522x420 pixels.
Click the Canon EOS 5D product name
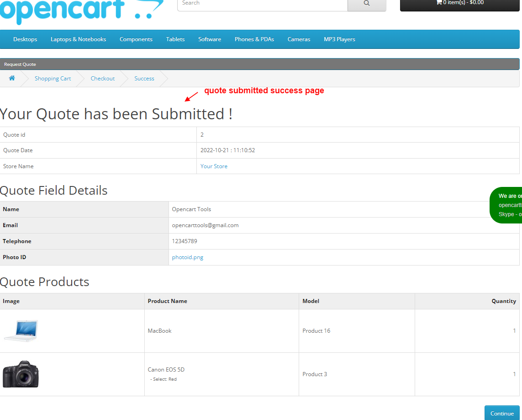pyautogui.click(x=166, y=369)
